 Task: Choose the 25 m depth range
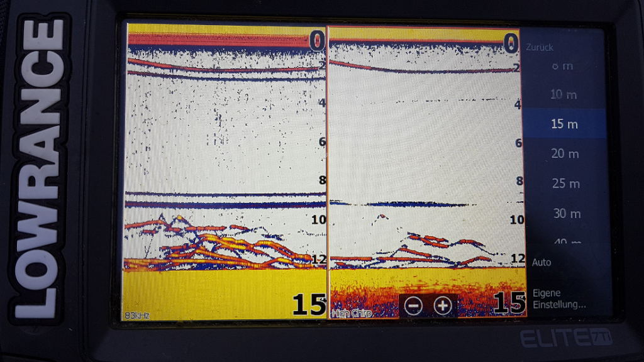click(x=565, y=184)
